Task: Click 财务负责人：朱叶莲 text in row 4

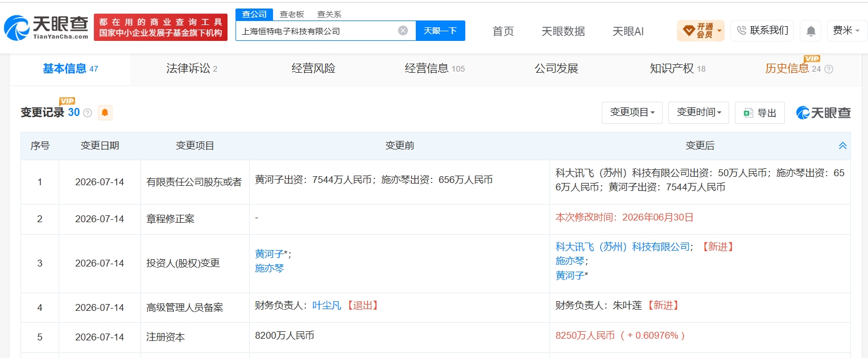Action: point(600,306)
